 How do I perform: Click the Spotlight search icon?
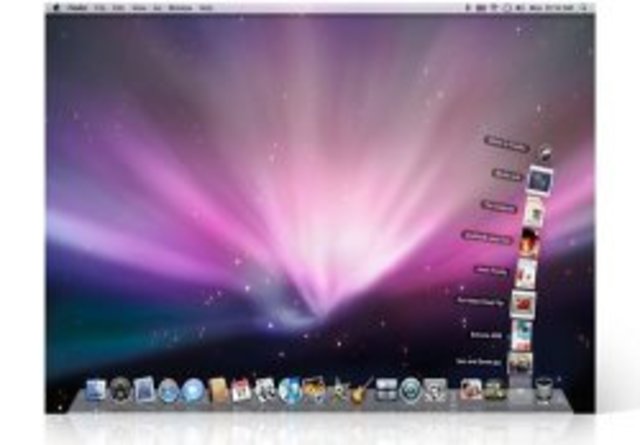point(584,8)
